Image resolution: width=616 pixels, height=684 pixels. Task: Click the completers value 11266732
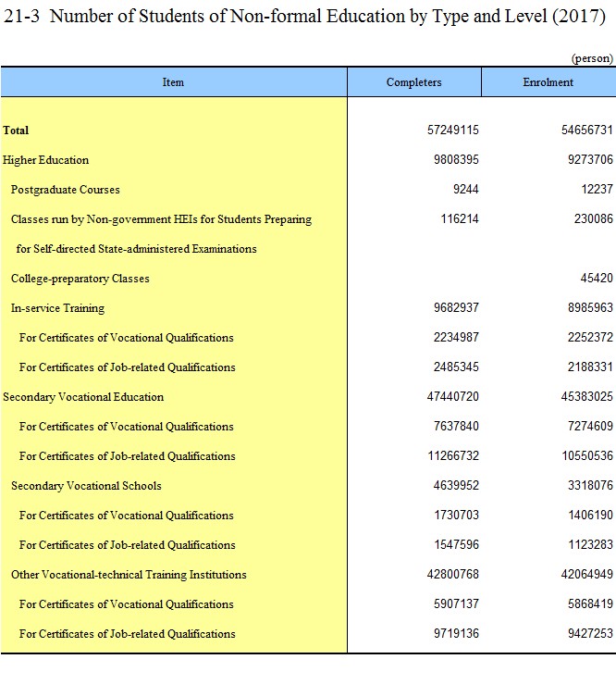pos(453,456)
